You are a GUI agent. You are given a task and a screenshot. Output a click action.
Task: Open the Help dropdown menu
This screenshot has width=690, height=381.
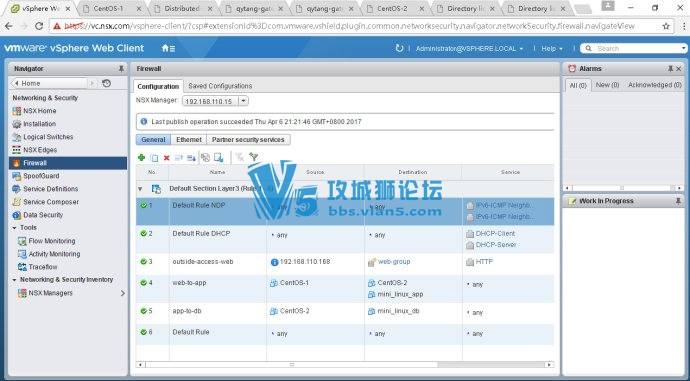coord(552,48)
